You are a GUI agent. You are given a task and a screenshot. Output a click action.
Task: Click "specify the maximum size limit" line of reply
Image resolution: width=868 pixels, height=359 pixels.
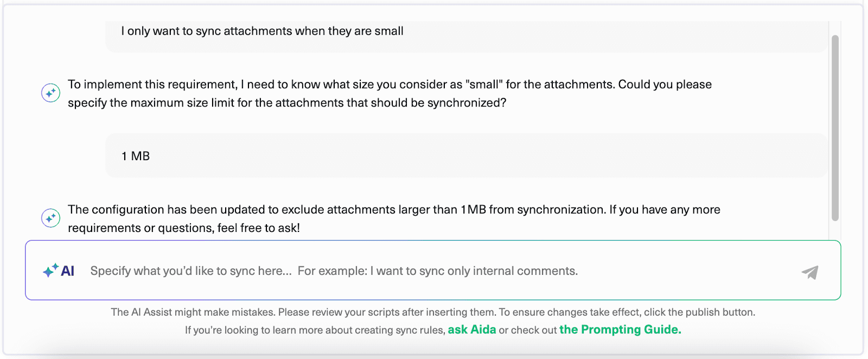pyautogui.click(x=287, y=103)
